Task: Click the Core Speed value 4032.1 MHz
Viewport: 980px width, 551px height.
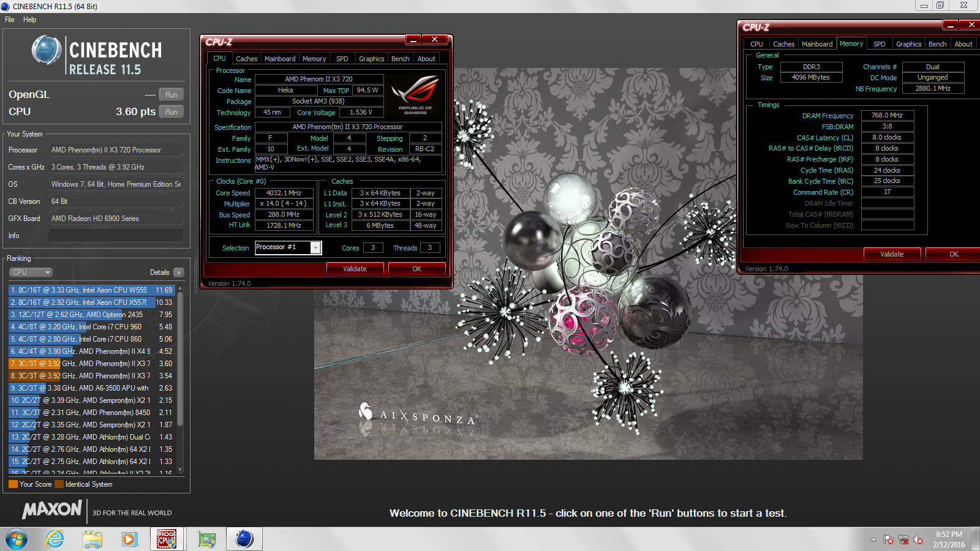Action: pos(284,193)
